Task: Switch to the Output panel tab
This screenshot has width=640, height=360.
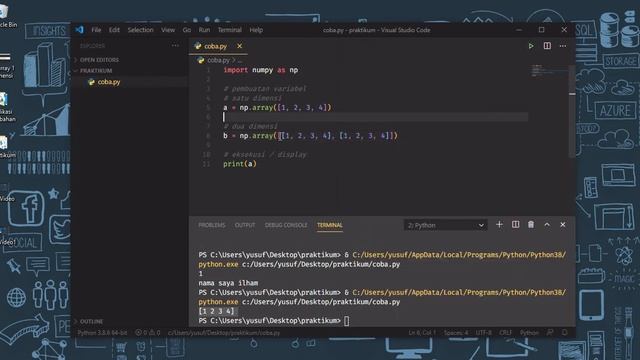Action: (245, 225)
